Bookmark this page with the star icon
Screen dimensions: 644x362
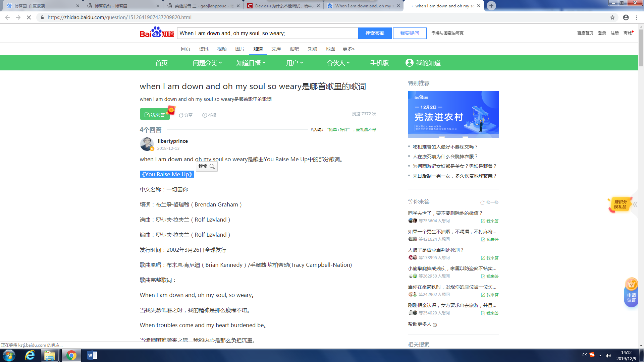coord(612,17)
